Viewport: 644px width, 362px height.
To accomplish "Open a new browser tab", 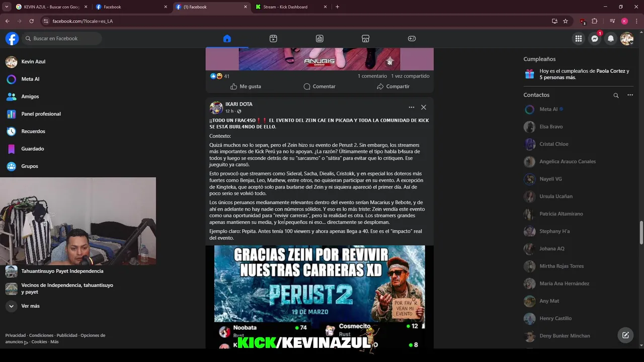I will pos(337,7).
